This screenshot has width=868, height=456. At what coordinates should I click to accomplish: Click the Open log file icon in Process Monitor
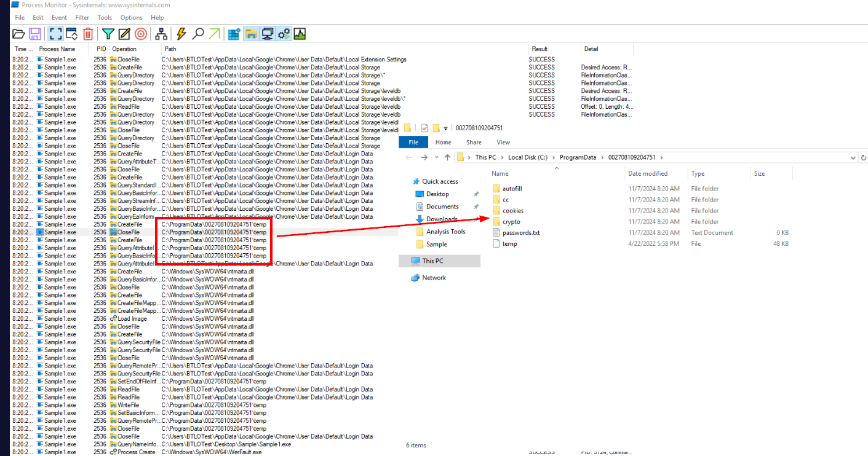[18, 34]
